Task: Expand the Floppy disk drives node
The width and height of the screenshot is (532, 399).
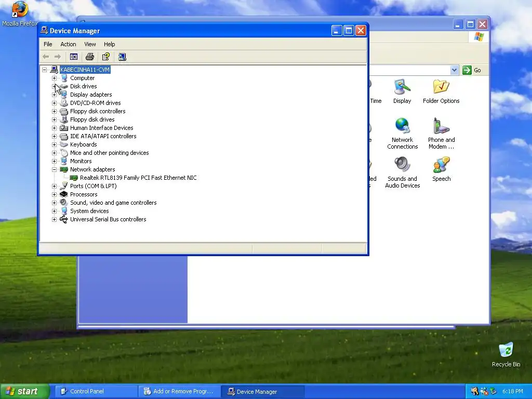Action: pyautogui.click(x=54, y=120)
